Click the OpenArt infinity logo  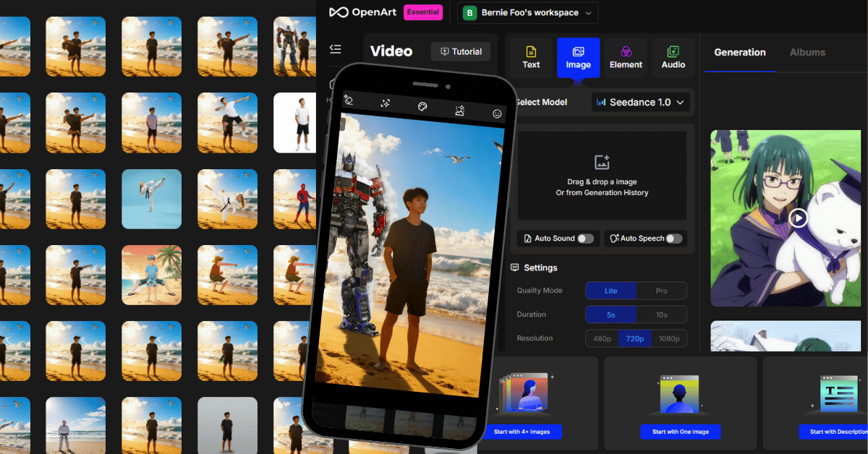point(339,12)
